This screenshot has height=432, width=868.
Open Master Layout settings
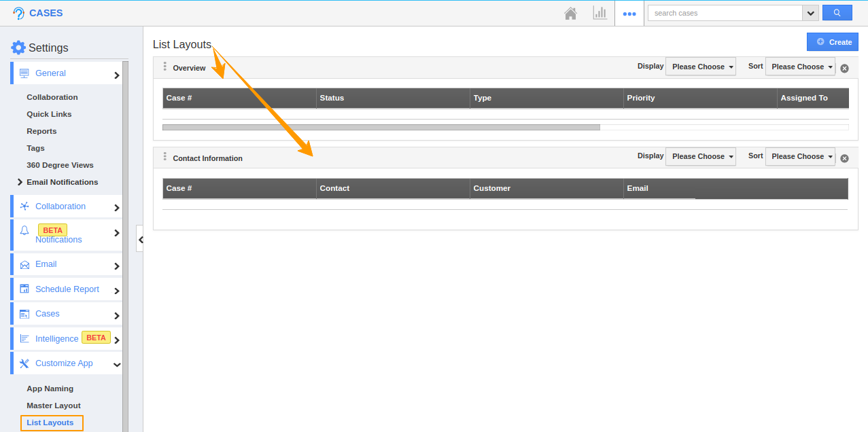pos(54,406)
